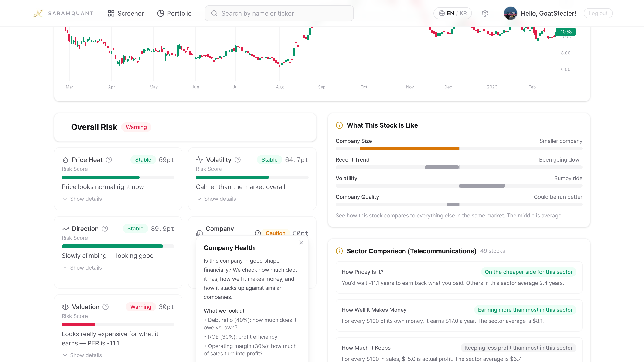This screenshot has height=362, width=644.
Task: Click the Log out button
Action: point(598,13)
